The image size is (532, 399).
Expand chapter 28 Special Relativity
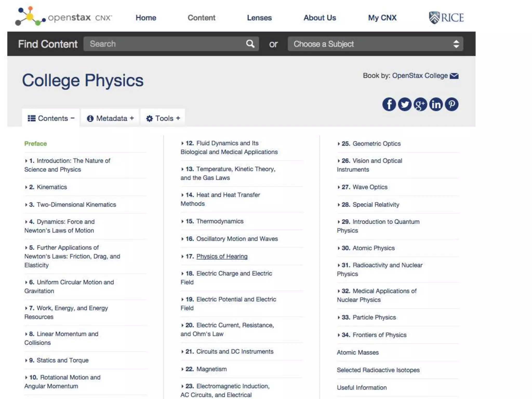[375, 205]
